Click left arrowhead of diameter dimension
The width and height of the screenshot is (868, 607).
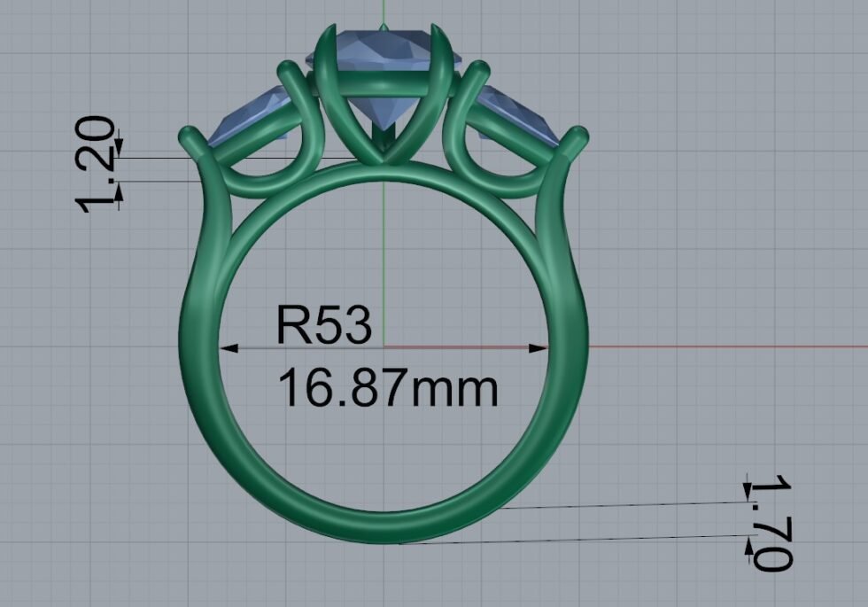(229, 348)
